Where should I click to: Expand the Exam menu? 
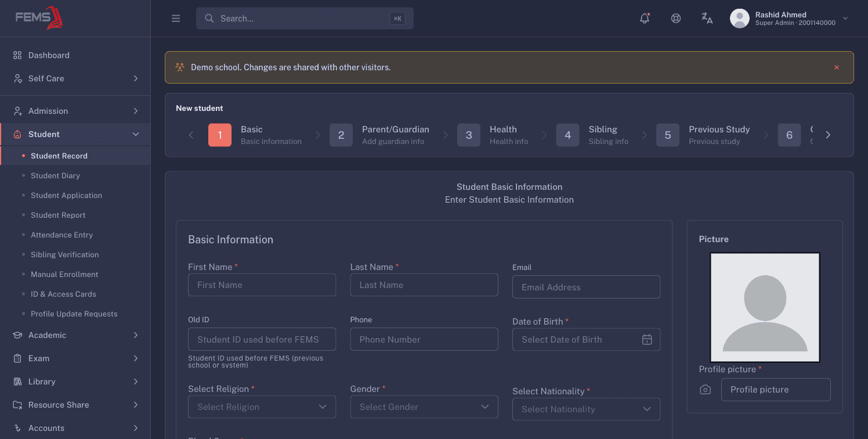75,358
